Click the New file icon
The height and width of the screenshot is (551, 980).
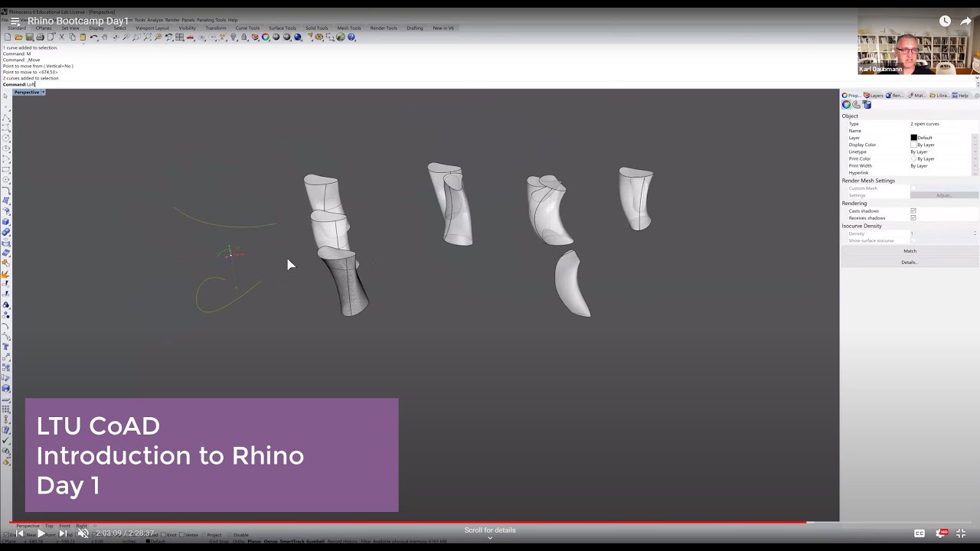point(7,37)
